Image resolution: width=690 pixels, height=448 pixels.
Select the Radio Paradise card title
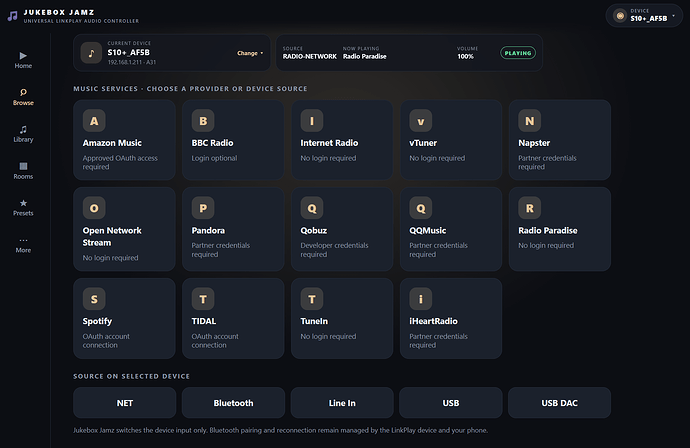click(x=548, y=231)
